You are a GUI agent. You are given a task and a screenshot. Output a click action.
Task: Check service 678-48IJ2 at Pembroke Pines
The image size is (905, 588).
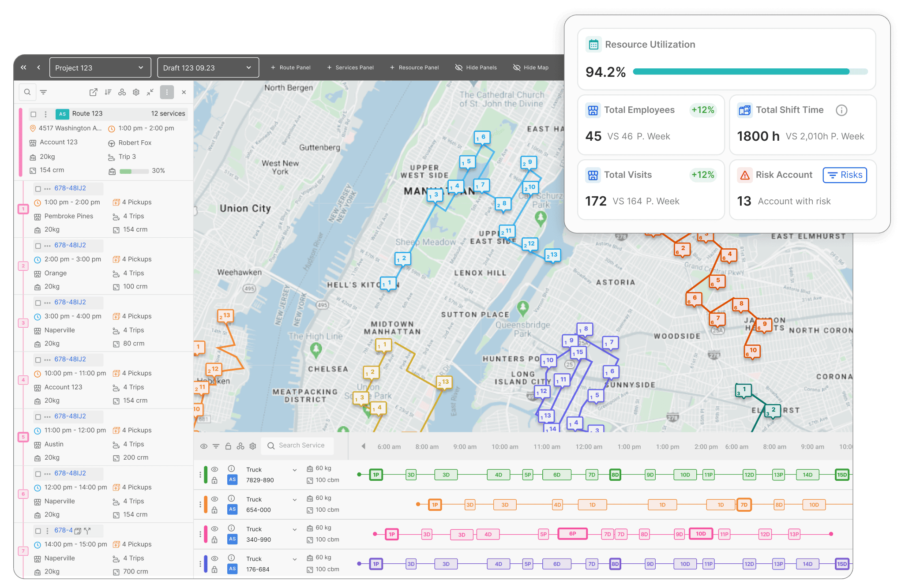click(x=38, y=189)
